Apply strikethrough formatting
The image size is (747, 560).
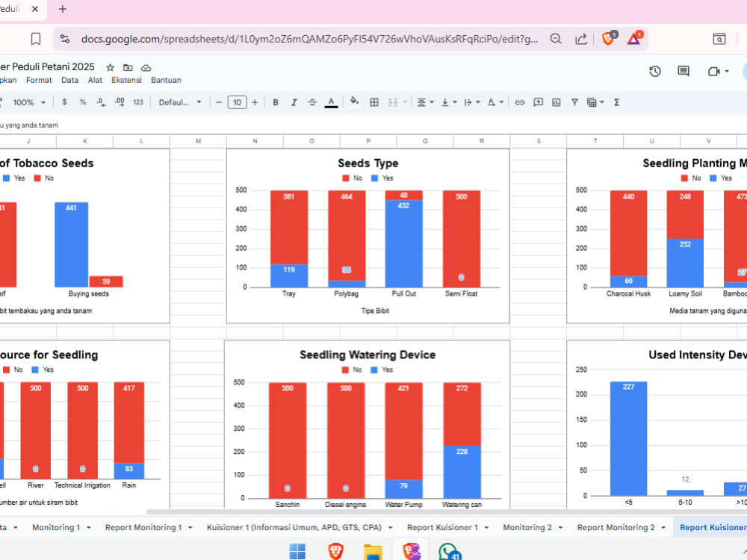(x=312, y=102)
